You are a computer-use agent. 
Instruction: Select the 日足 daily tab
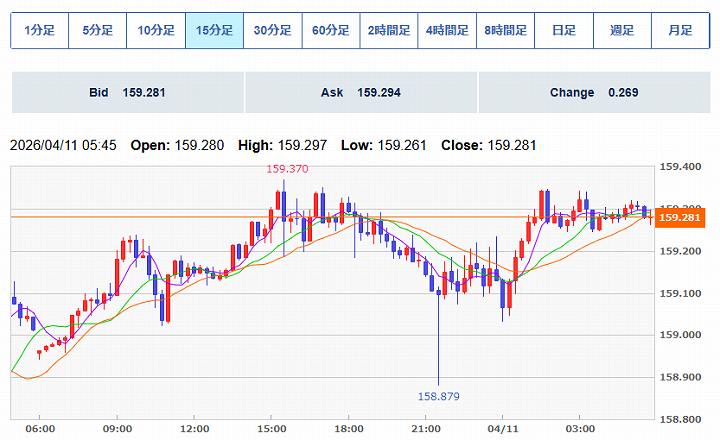[563, 31]
